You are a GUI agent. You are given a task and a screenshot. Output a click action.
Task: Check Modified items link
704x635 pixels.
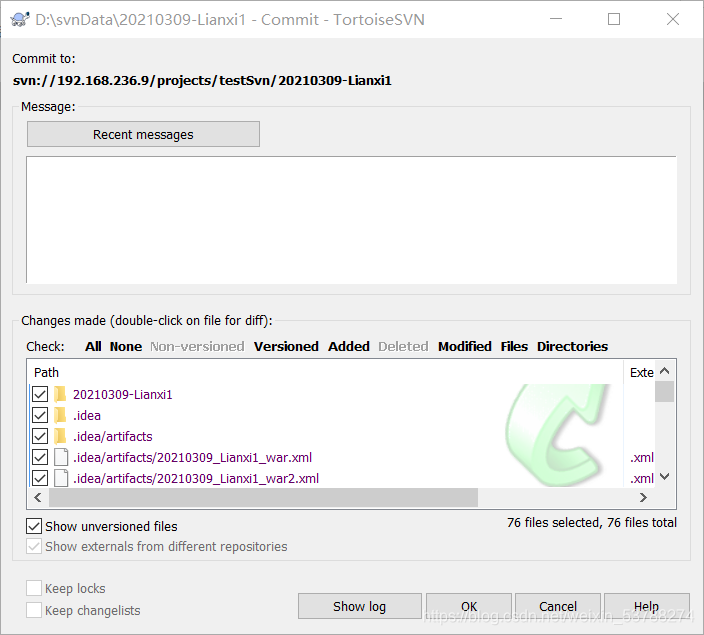point(465,346)
